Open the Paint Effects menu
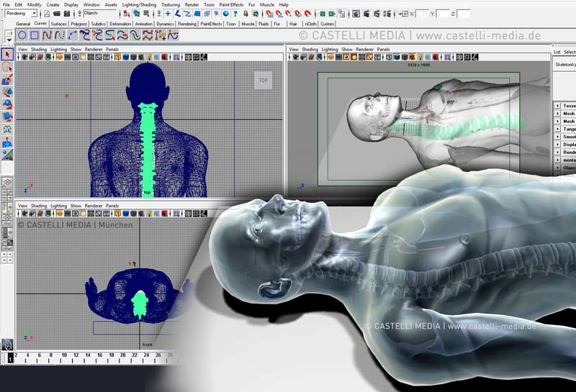The height and width of the screenshot is (392, 576). pos(231,5)
